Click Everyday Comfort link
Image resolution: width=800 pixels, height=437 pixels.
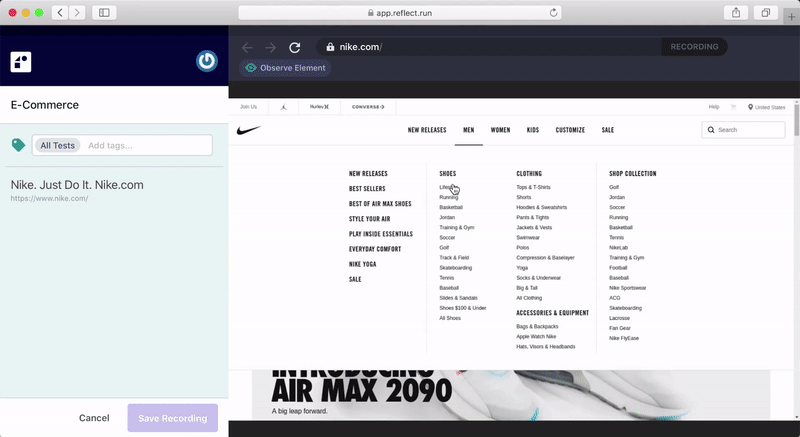coord(374,249)
